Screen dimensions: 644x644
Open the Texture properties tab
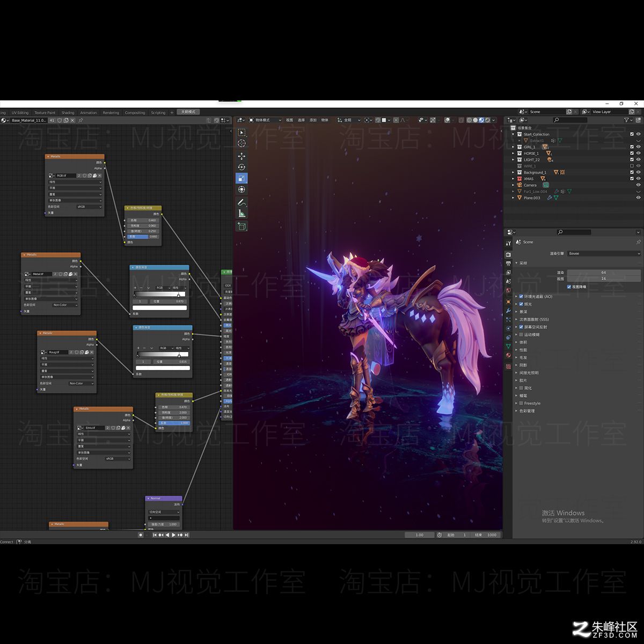[x=508, y=367]
